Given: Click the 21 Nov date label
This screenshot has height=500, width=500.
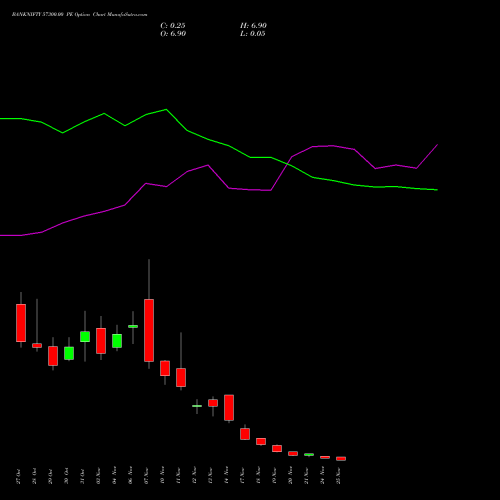Looking at the screenshot, I should point(306,476).
